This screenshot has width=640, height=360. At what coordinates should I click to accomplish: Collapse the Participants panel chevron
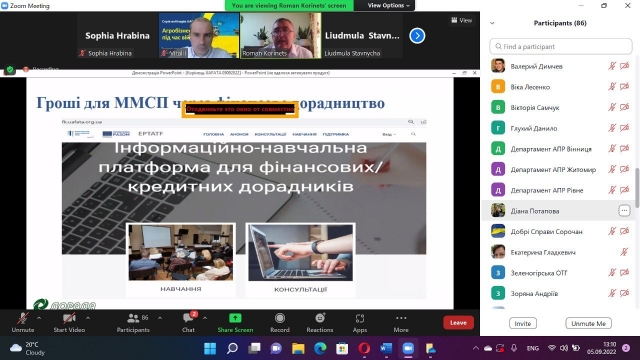click(492, 23)
